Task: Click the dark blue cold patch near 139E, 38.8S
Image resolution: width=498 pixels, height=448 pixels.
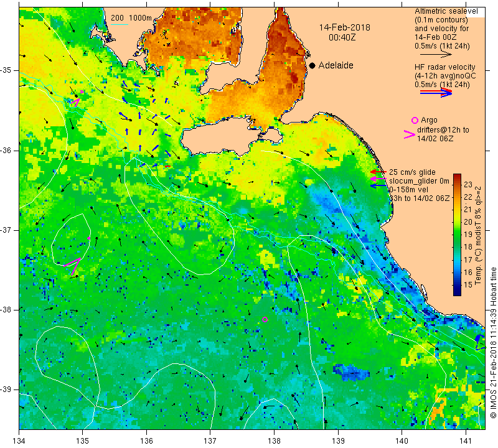Action: [351, 373]
